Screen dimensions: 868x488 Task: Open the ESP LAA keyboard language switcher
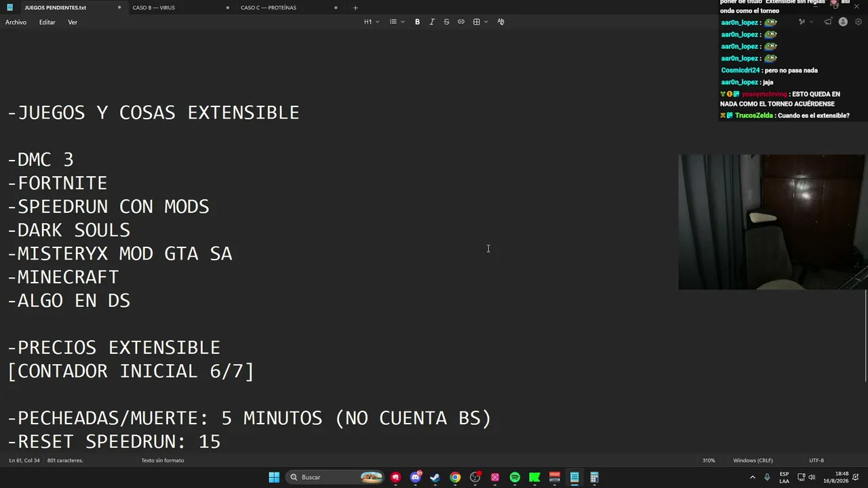784,477
